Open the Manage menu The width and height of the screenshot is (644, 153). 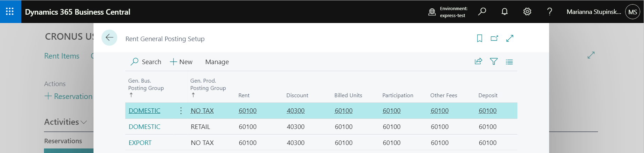tap(217, 62)
